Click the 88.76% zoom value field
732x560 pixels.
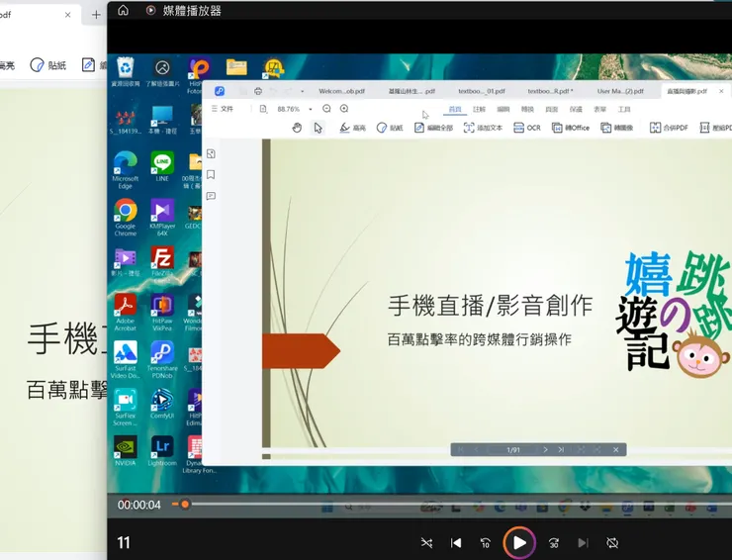click(x=288, y=109)
